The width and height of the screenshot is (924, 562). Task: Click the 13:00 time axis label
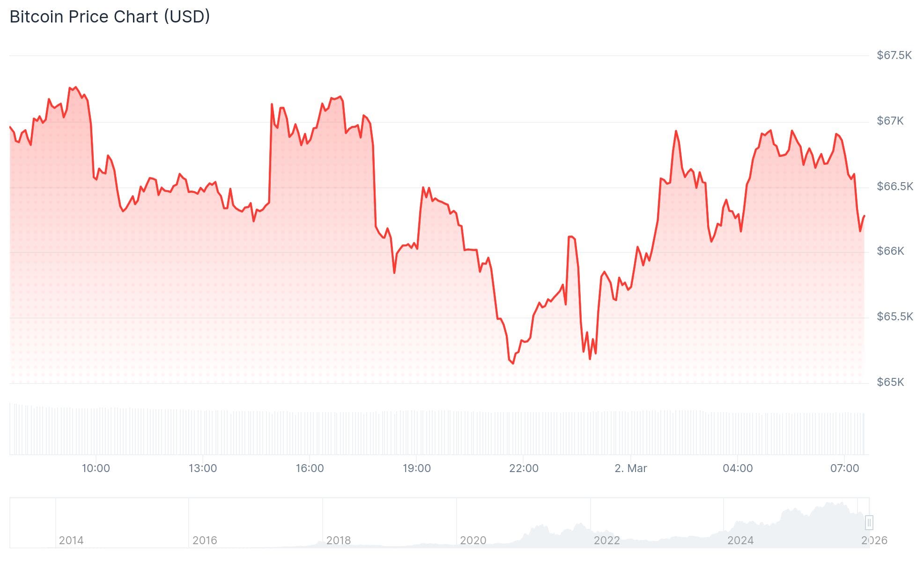click(x=203, y=468)
